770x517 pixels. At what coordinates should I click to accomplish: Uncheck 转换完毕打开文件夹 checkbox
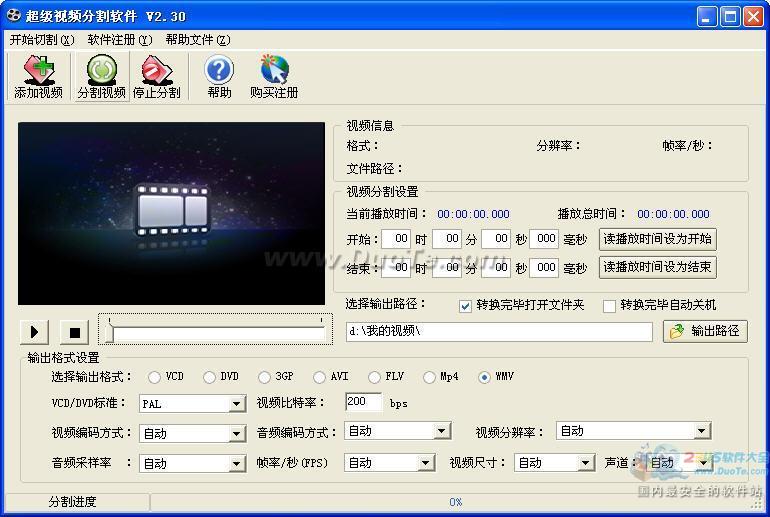pyautogui.click(x=465, y=306)
